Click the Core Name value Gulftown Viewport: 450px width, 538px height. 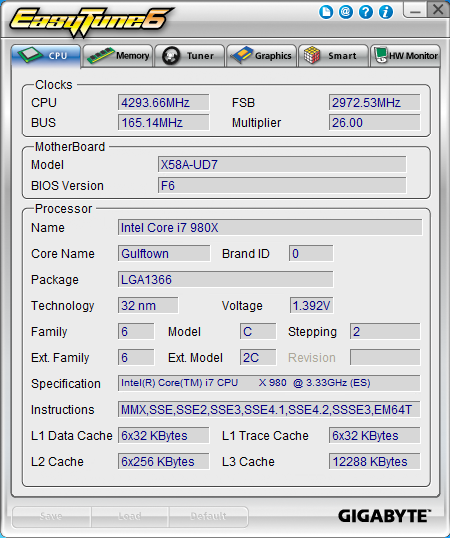pos(164,254)
